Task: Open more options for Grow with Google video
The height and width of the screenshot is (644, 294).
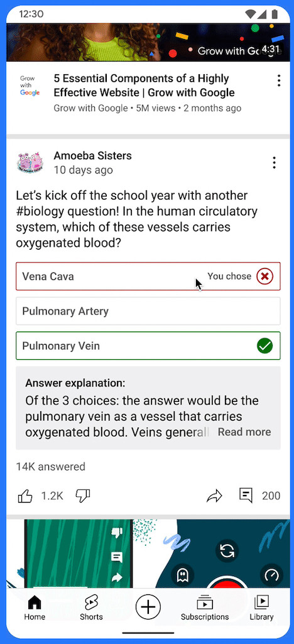Action: [279, 80]
